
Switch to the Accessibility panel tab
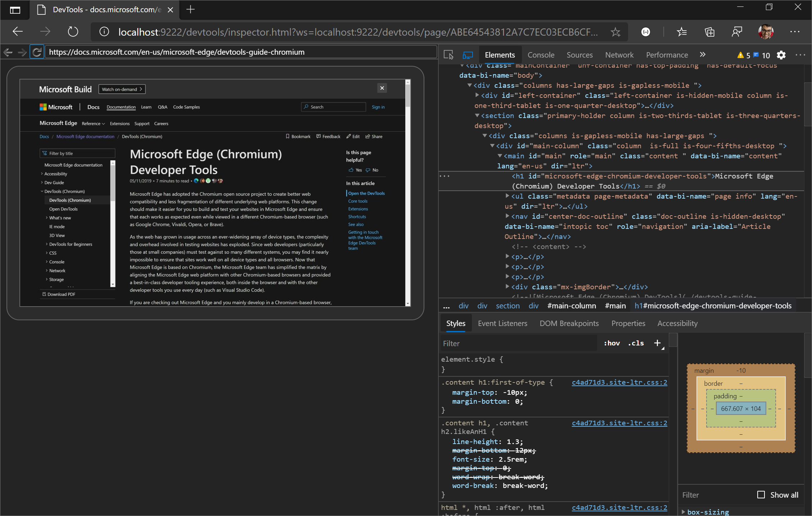click(x=678, y=323)
